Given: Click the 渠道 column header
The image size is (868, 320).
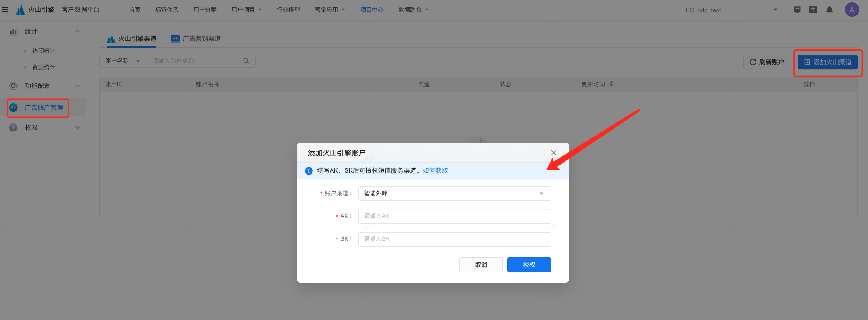Looking at the screenshot, I should tap(424, 84).
